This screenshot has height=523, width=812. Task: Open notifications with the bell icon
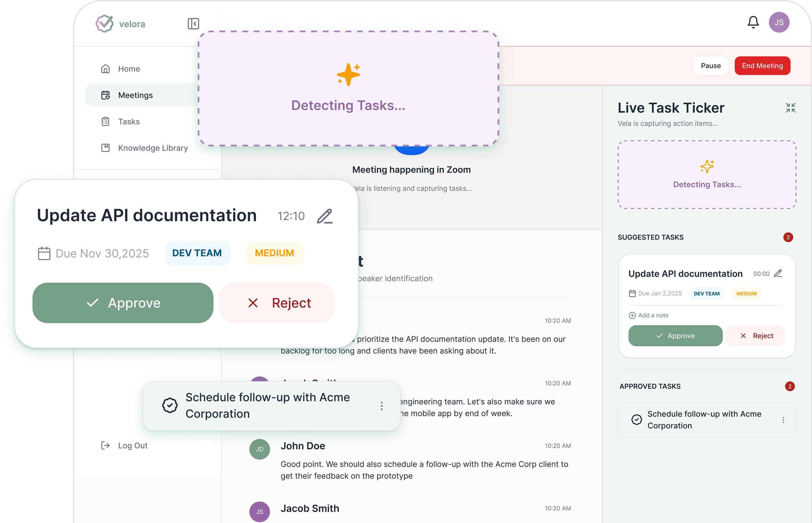pyautogui.click(x=753, y=22)
